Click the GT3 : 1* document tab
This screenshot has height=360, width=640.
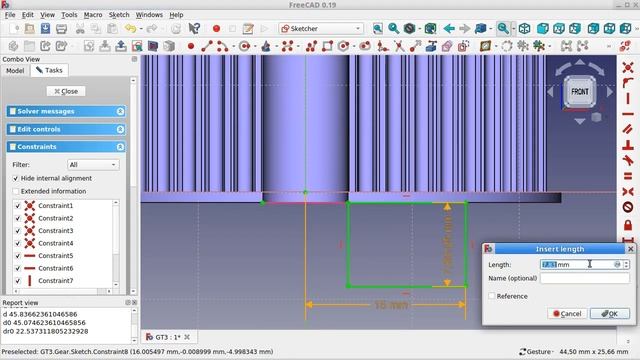click(x=167, y=337)
